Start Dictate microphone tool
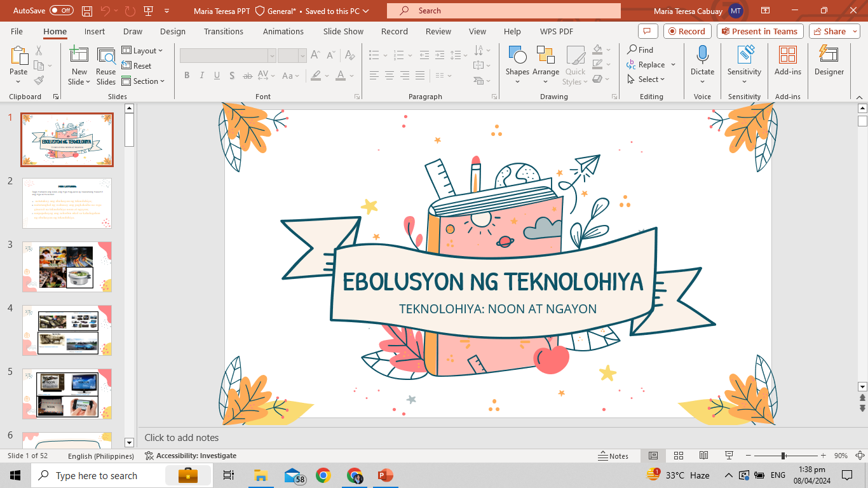Viewport: 868px width, 488px height. [702, 61]
